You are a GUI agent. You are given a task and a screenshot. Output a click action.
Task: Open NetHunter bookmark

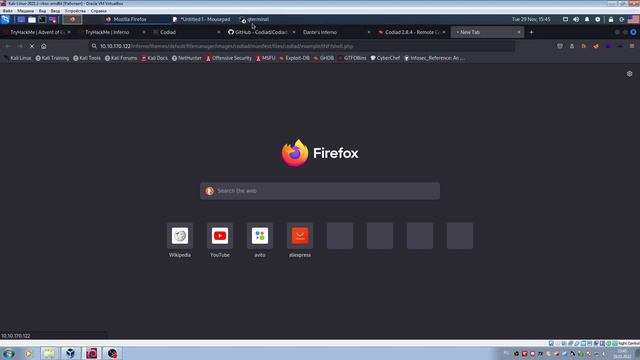[187, 58]
